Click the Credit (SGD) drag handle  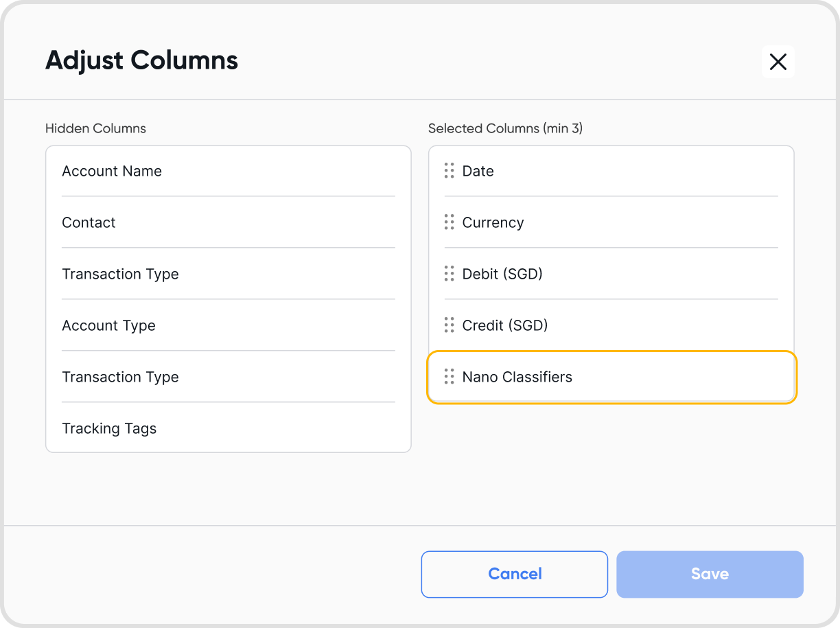pyautogui.click(x=450, y=325)
